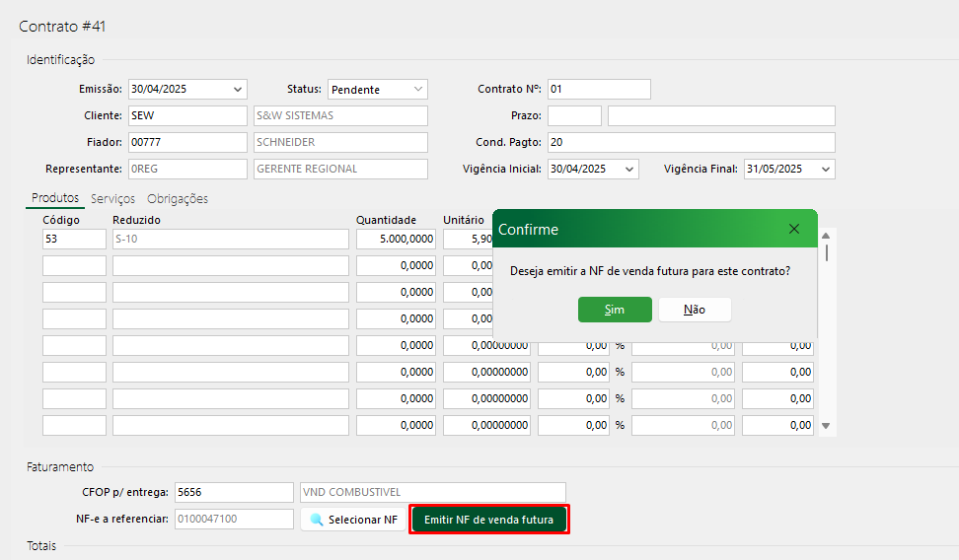Click the CFOP p/ entrega field 5656
This screenshot has width=959, height=560.
[234, 493]
